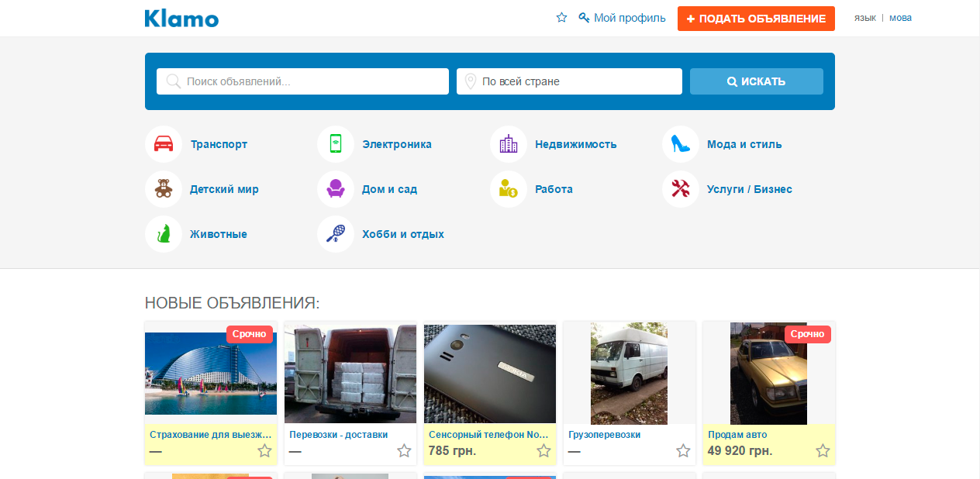
Task: Switch language to мова
Action: pos(900,18)
